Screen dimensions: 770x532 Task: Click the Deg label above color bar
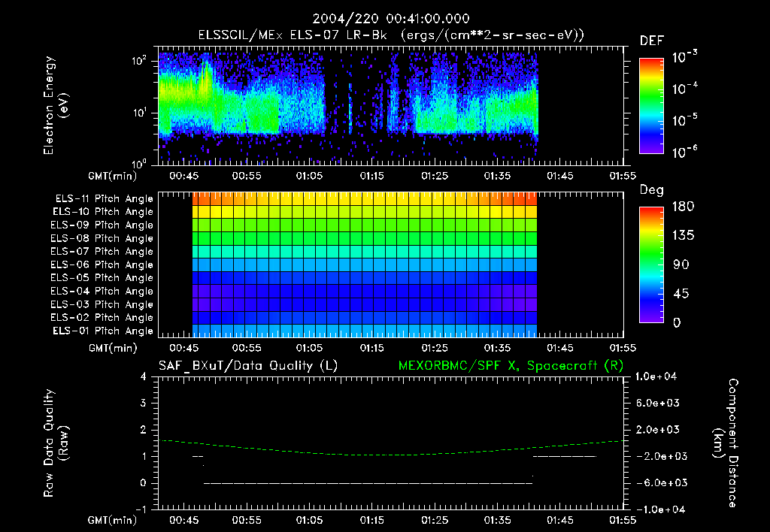[x=651, y=190]
